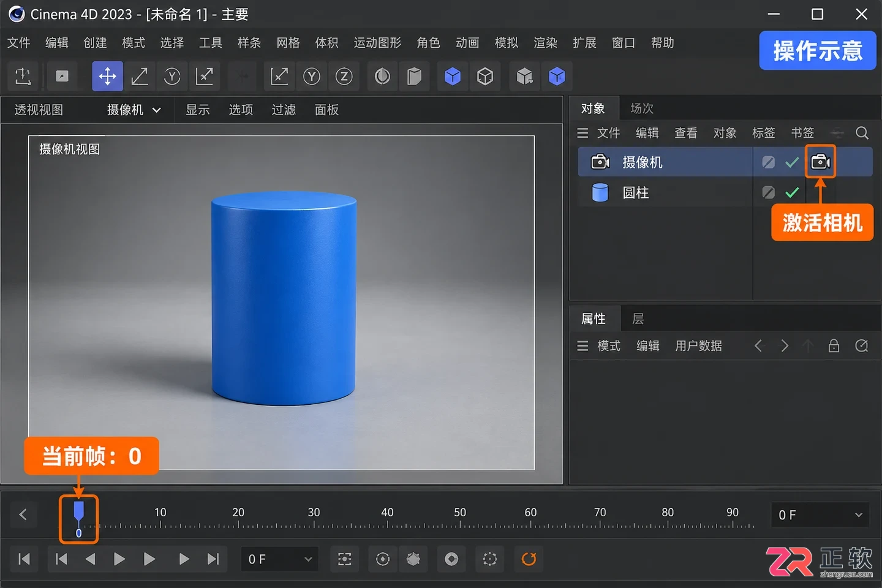Open the viewport 过滤 menu
This screenshot has height=588, width=882.
pyautogui.click(x=284, y=110)
